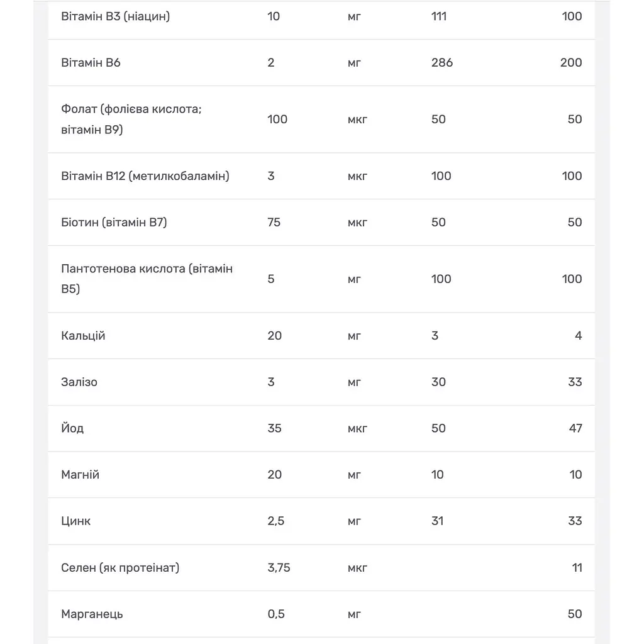Click the 111 value for Вітамін B3
The width and height of the screenshot is (644, 644).
438,16
